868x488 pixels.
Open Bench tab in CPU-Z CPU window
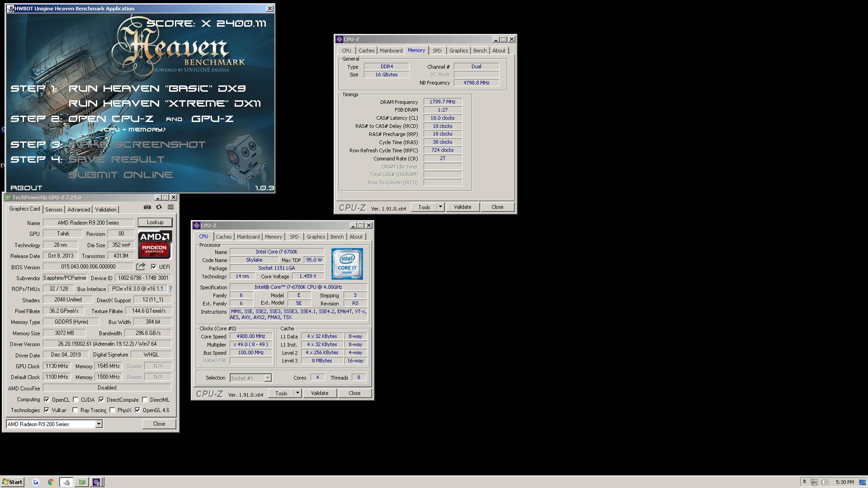(x=337, y=237)
